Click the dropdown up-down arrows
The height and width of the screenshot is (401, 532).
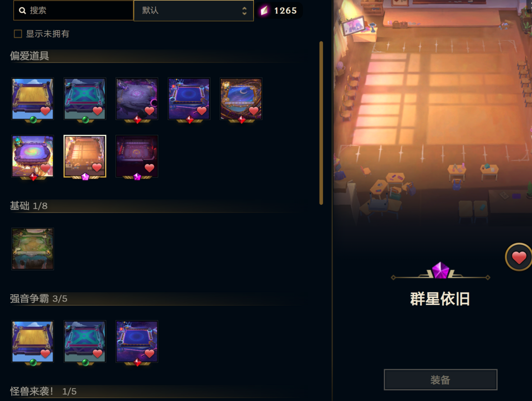[244, 10]
